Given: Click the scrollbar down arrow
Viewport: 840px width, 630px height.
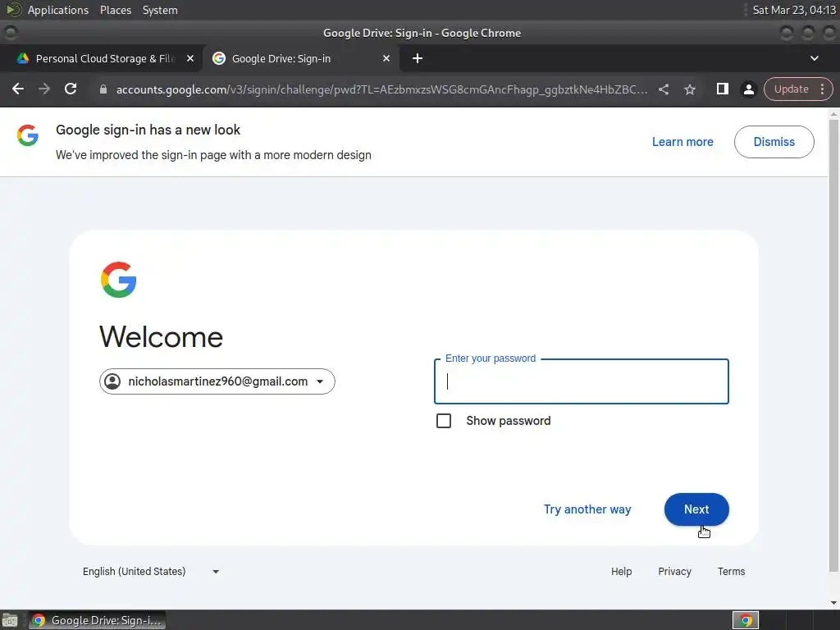Looking at the screenshot, I should pos(833,603).
